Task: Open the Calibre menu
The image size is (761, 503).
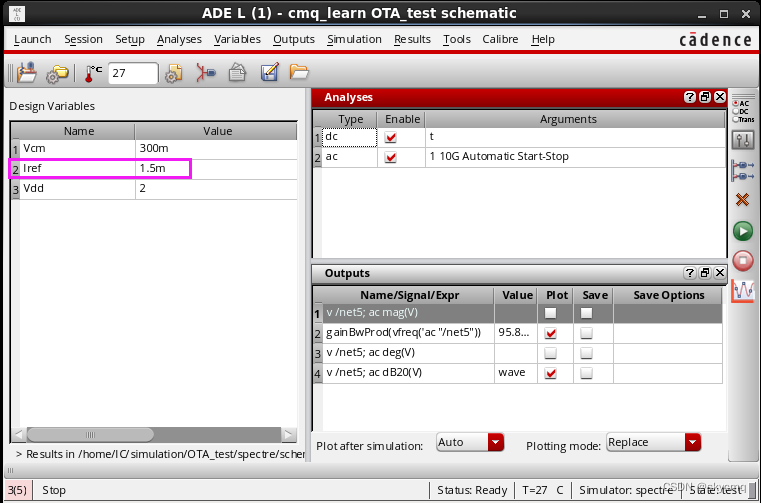Action: click(500, 39)
